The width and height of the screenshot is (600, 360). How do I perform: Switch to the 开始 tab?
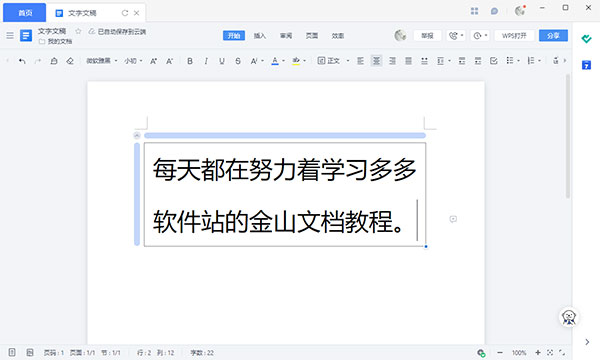[x=234, y=36]
